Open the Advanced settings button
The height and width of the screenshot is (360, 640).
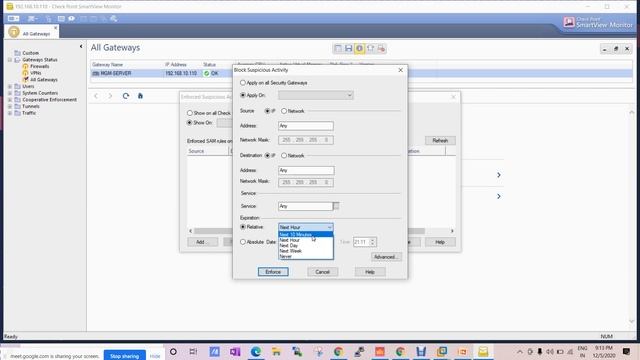click(386, 257)
